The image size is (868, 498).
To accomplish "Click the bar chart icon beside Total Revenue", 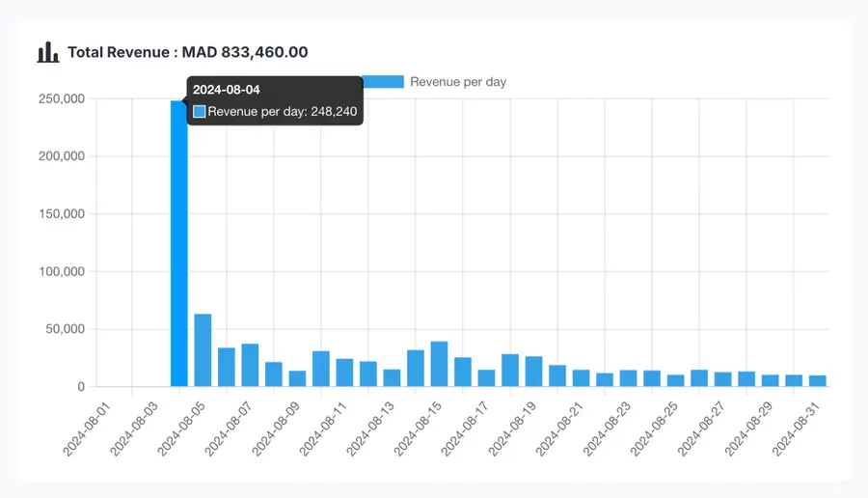I will tap(48, 52).
